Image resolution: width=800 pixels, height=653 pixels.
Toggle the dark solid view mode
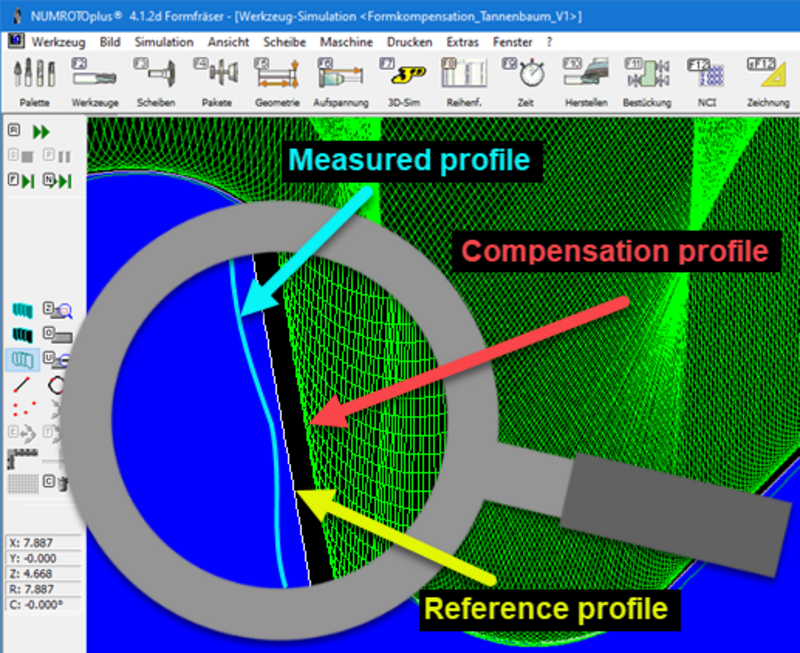21,334
